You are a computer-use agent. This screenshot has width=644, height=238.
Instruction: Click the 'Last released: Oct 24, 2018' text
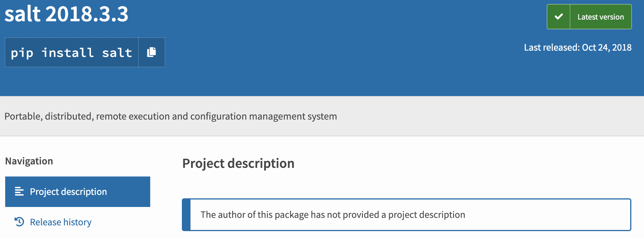pyautogui.click(x=578, y=47)
